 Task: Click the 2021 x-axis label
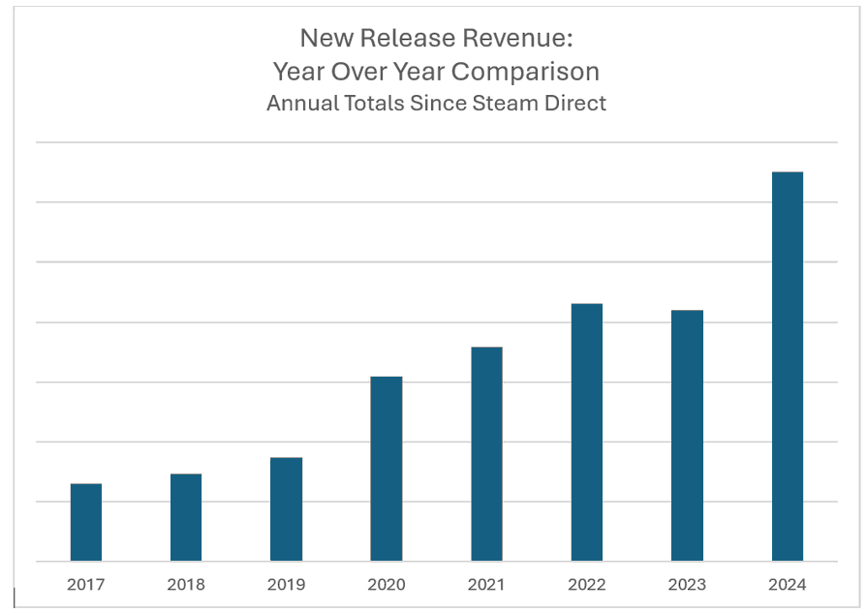tap(486, 585)
